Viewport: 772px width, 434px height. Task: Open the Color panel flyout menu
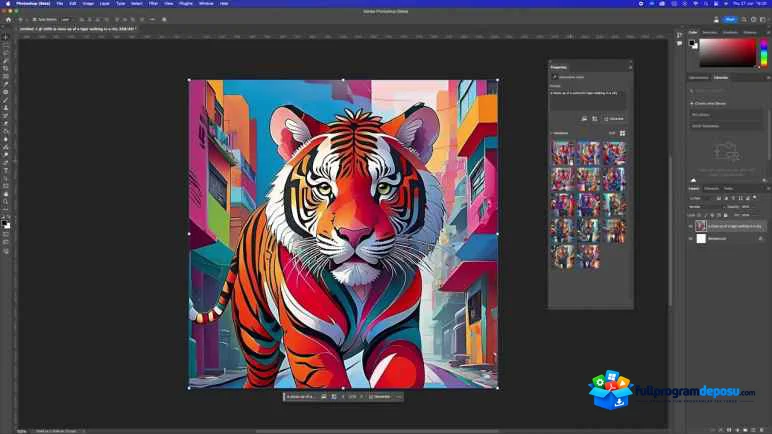768,33
